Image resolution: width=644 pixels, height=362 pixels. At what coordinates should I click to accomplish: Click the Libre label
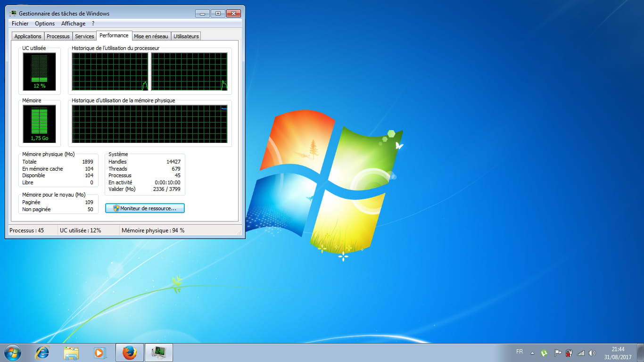[x=28, y=182]
